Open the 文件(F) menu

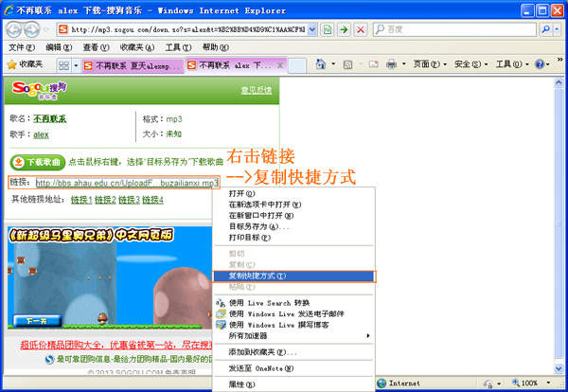point(22,47)
